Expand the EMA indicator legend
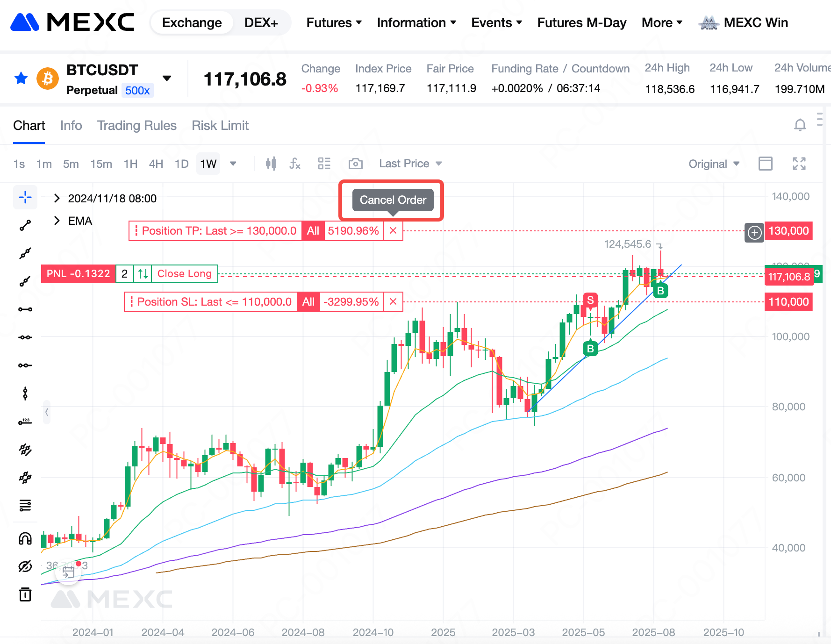 pos(57,221)
